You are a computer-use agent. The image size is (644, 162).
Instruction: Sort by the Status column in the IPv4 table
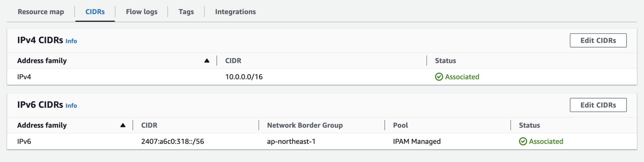(x=445, y=61)
